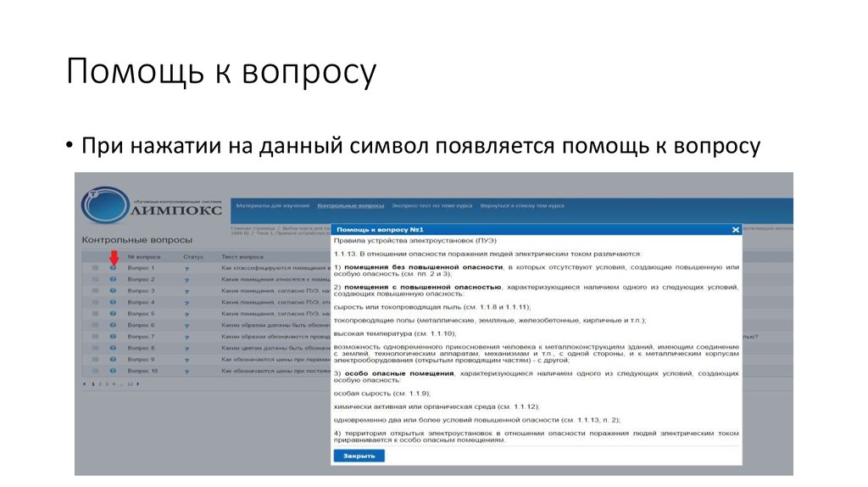
Task: Click the status icon of Вопрос 4
Action: click(x=186, y=303)
